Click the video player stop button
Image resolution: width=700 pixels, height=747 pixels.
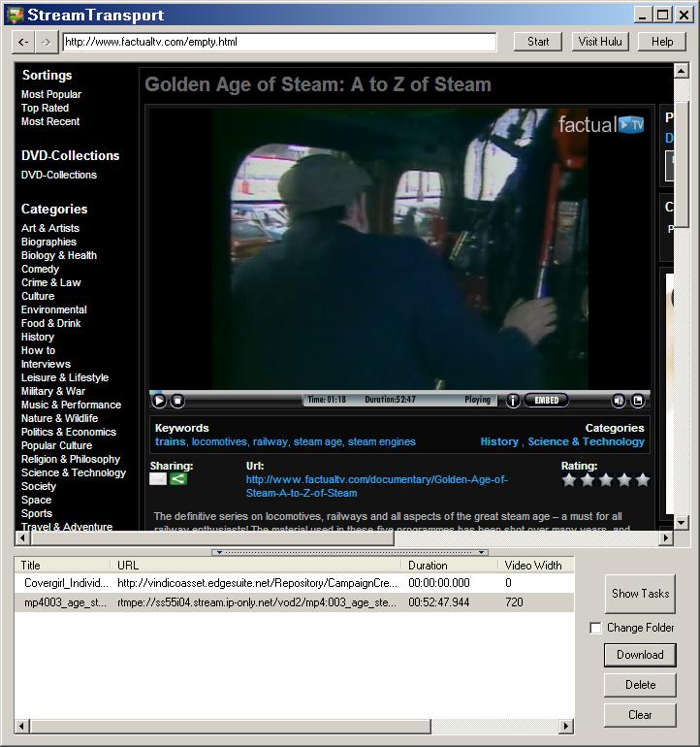click(177, 401)
